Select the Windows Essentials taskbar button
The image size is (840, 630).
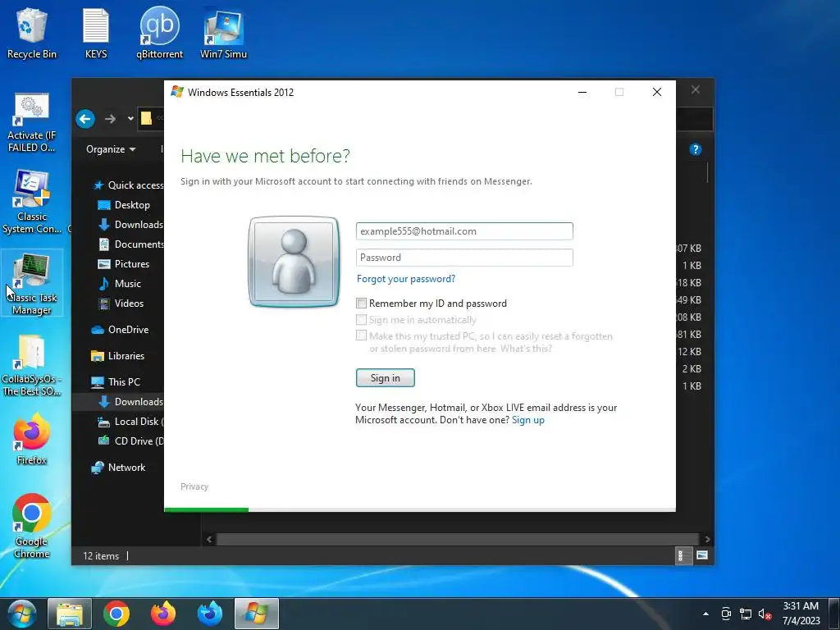tap(257, 614)
